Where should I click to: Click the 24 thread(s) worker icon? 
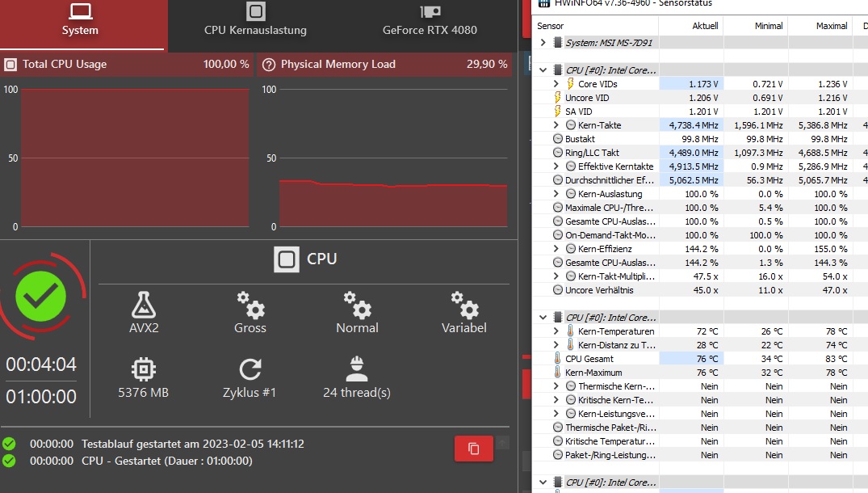(357, 369)
